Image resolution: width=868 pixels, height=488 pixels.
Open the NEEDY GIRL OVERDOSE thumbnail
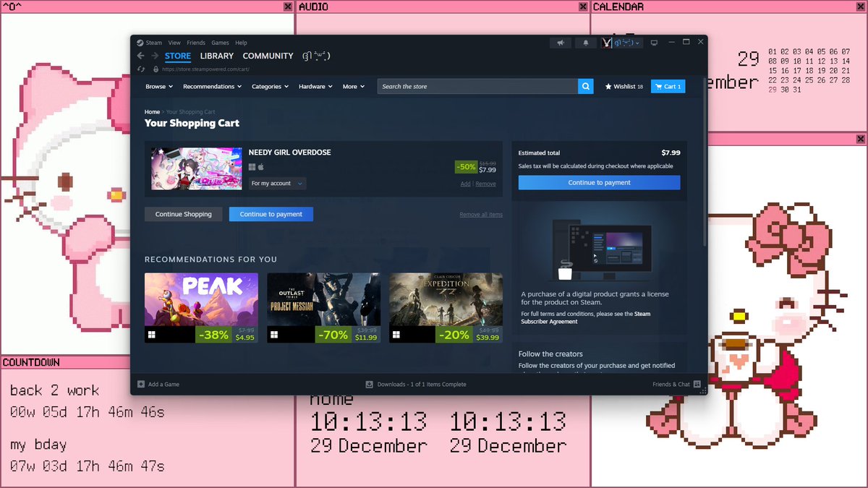coord(197,169)
